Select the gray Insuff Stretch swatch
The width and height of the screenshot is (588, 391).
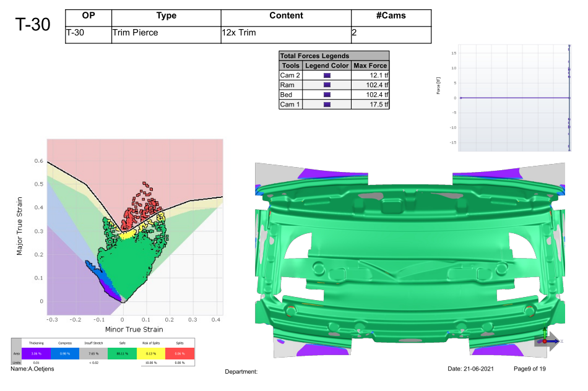pyautogui.click(x=93, y=353)
